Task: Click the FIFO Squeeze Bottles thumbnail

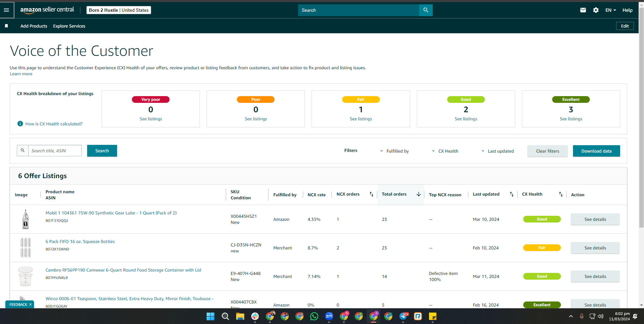Action: (26, 248)
